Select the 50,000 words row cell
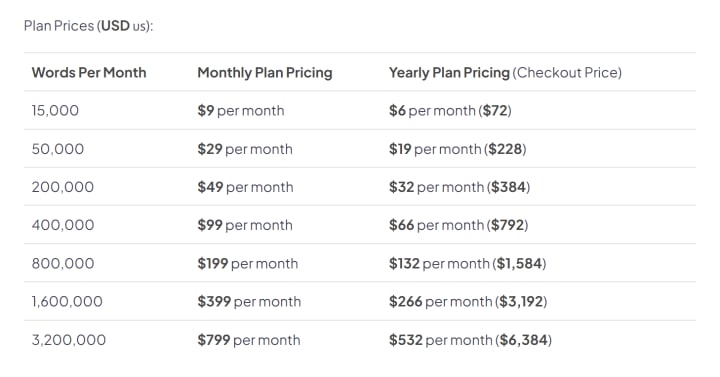 coord(58,149)
